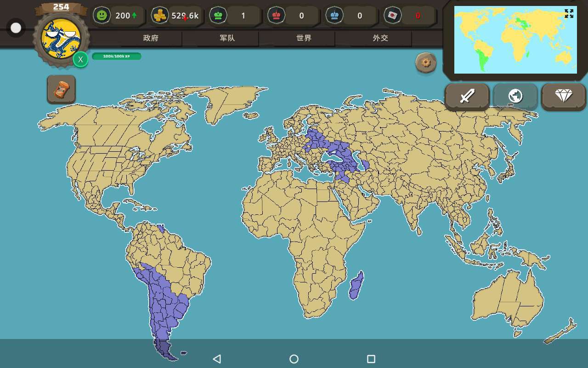Image resolution: width=588 pixels, height=368 pixels.
Task: Tap the Android back button
Action: click(217, 359)
